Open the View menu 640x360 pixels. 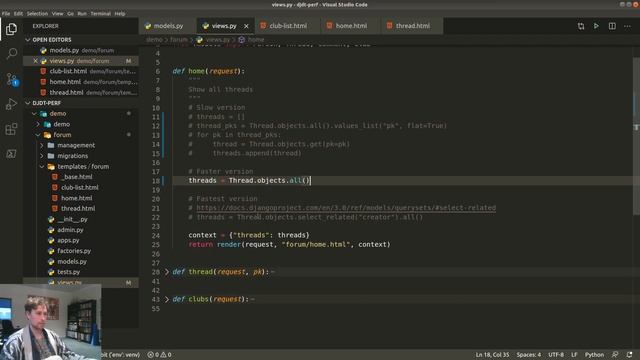coord(57,13)
